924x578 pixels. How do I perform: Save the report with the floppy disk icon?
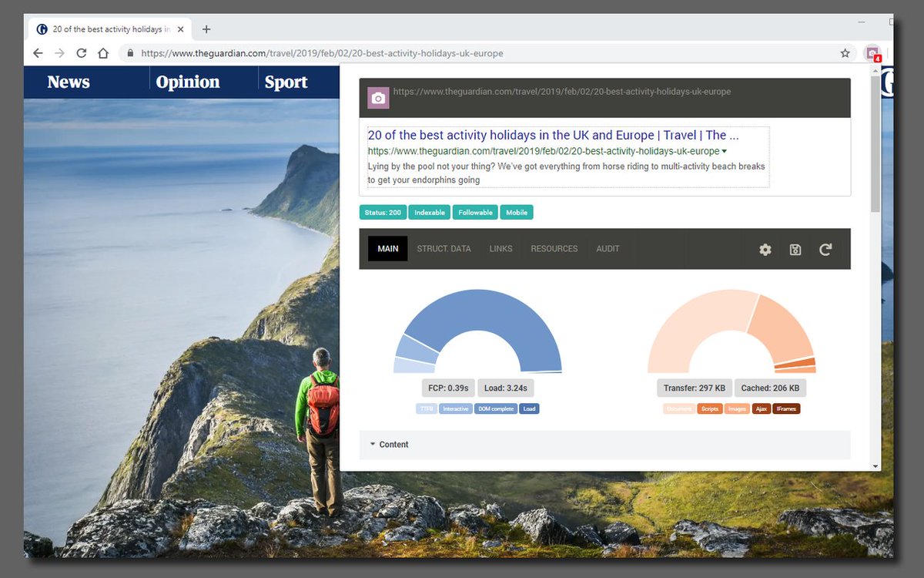coord(795,250)
